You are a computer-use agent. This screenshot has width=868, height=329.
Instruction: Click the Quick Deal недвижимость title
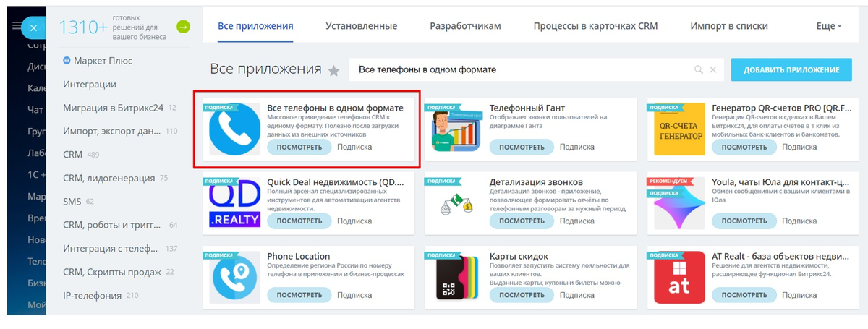335,181
